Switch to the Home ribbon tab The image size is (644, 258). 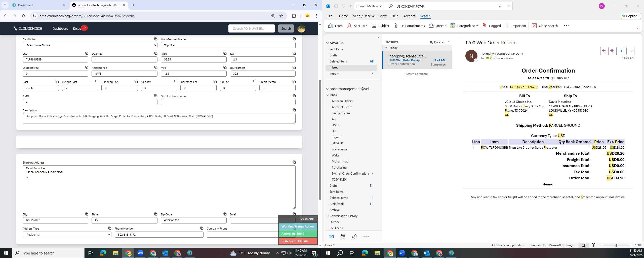pyautogui.click(x=343, y=16)
